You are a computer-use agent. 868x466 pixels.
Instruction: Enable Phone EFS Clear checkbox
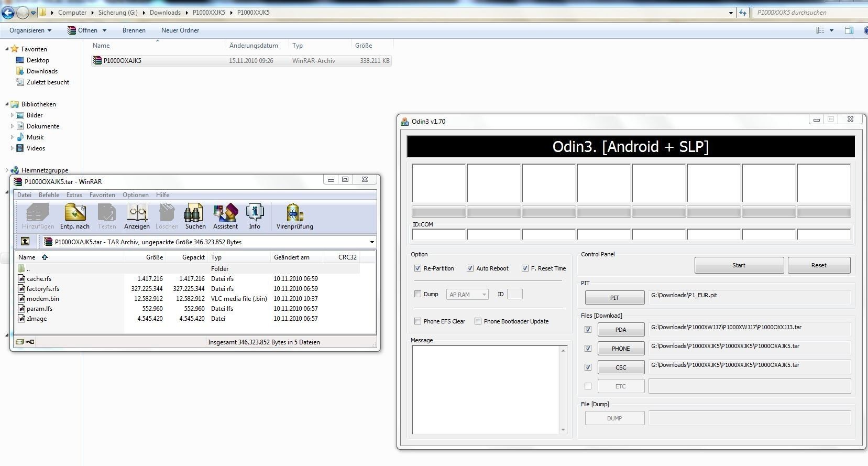(417, 321)
